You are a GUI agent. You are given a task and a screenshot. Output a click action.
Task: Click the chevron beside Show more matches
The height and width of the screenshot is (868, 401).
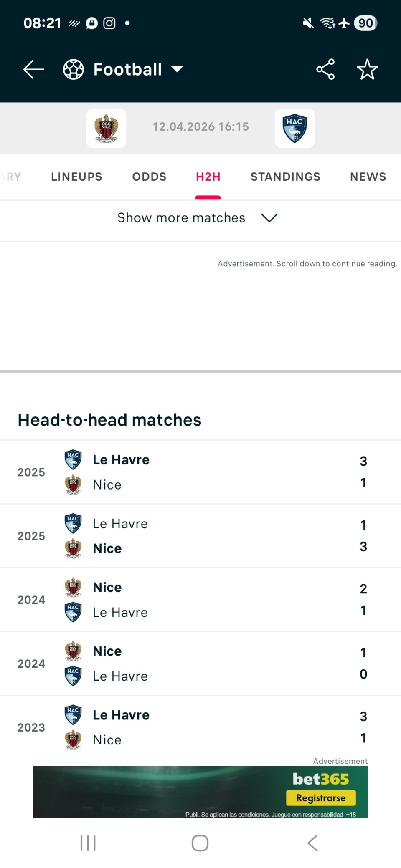(269, 218)
